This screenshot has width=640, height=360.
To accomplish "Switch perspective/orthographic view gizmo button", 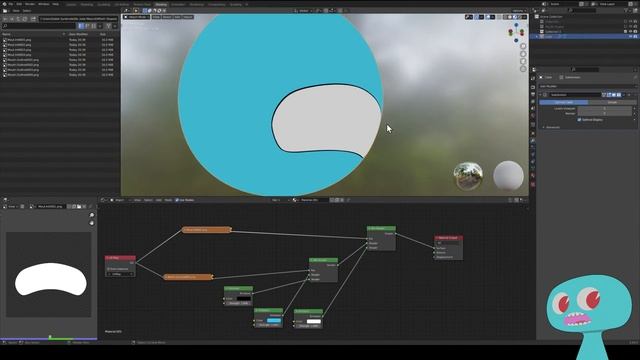I will (x=523, y=69).
